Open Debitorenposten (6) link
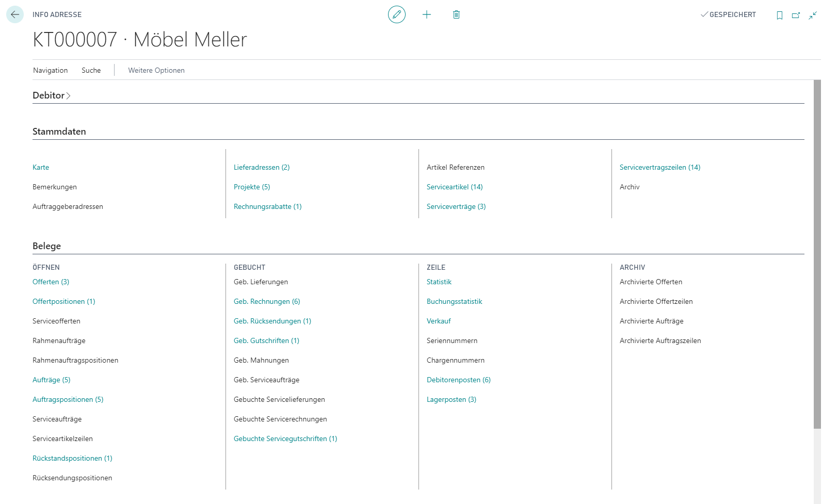838x504 pixels. pyautogui.click(x=459, y=380)
